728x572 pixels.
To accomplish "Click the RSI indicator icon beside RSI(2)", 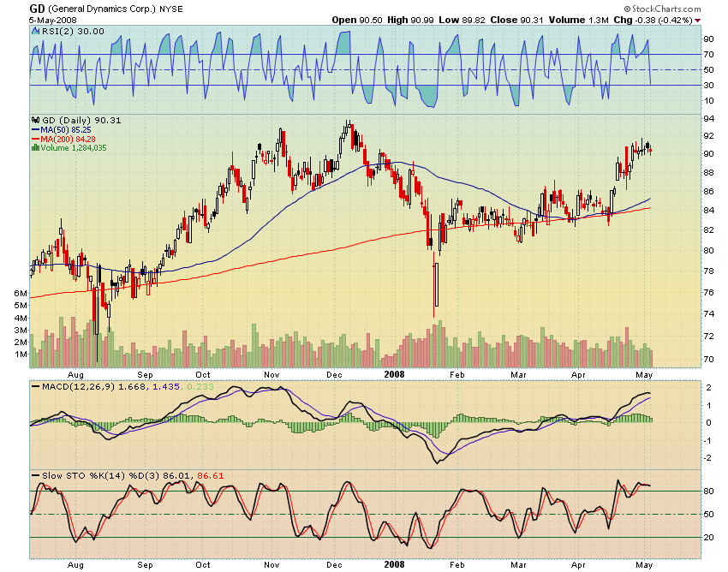I will click(35, 31).
